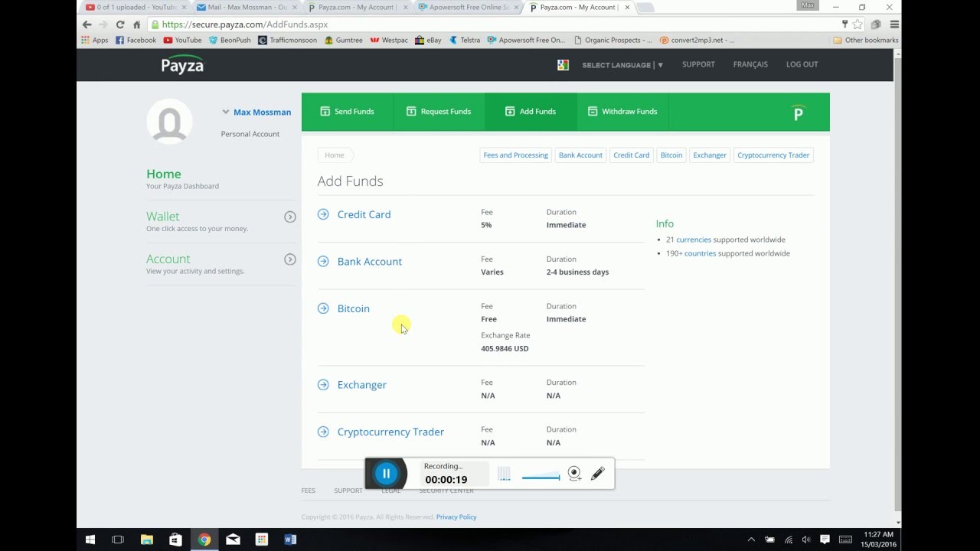Click Log Out
This screenshot has height=551, width=980.
[x=802, y=64]
